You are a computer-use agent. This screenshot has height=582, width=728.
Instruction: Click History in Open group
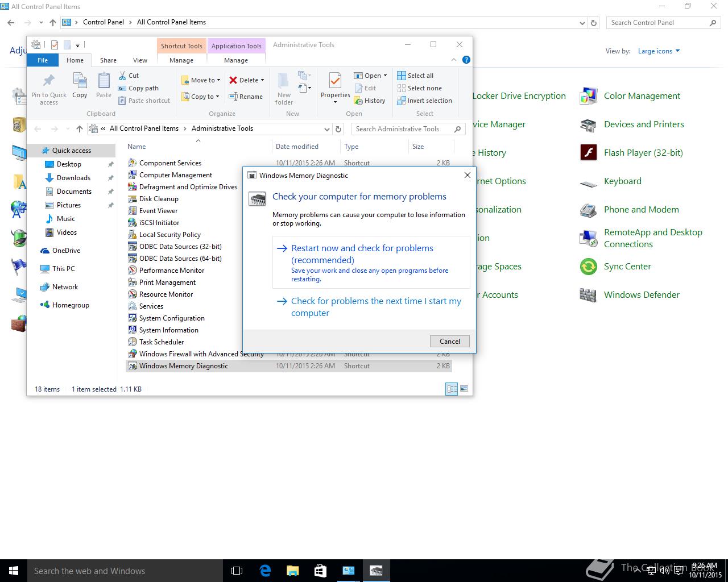click(370, 101)
